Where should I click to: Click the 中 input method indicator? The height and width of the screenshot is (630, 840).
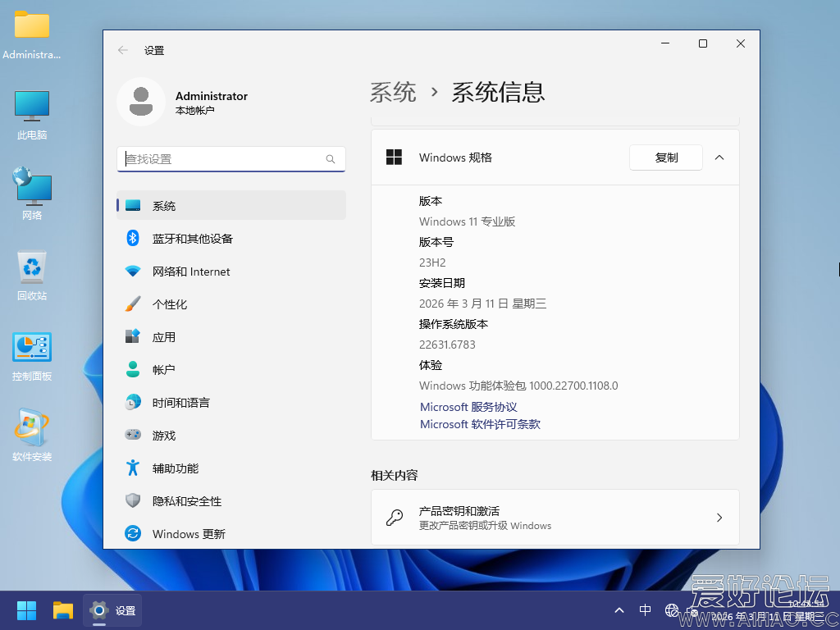point(645,610)
